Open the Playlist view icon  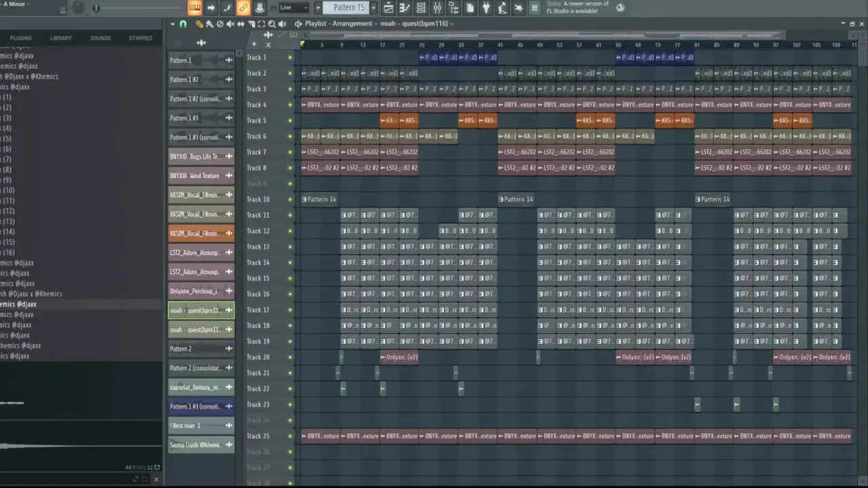389,7
